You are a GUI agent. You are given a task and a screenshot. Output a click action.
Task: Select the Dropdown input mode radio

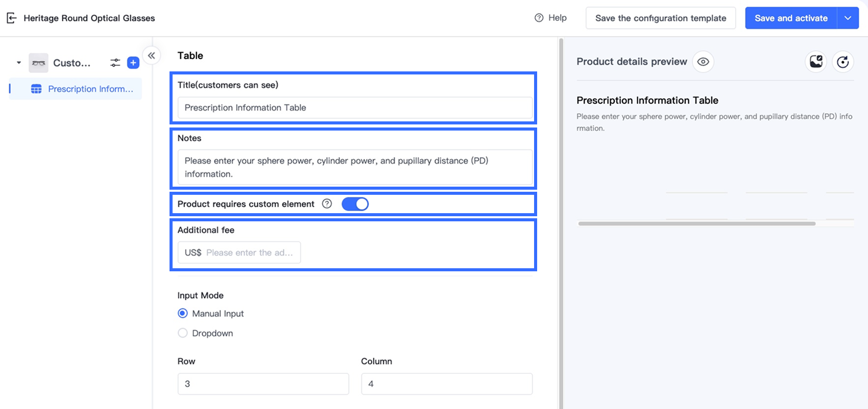point(183,333)
